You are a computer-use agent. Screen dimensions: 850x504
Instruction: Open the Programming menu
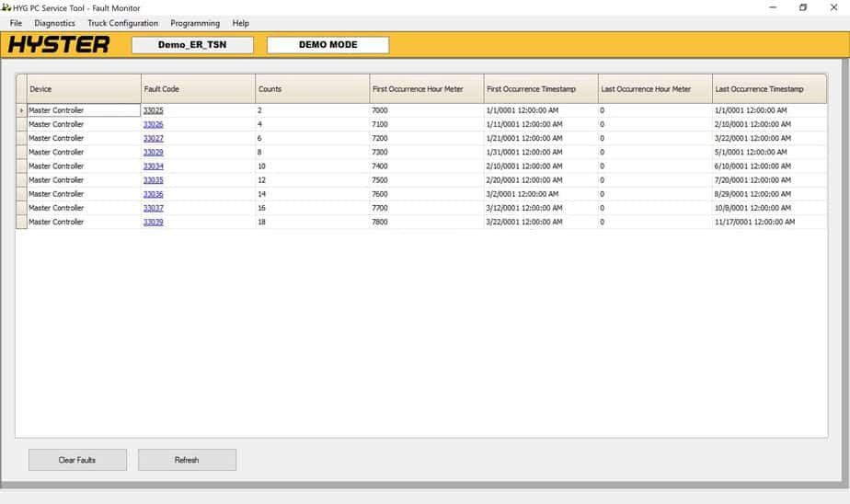[195, 23]
